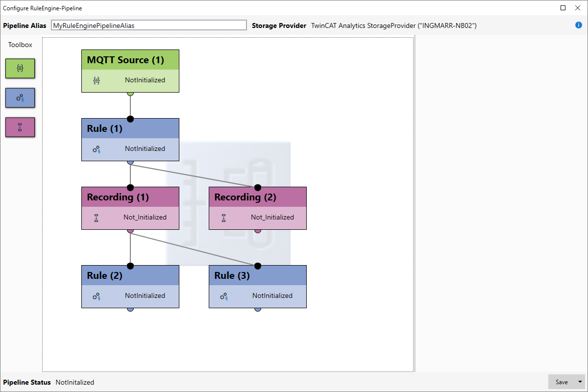
Task: Select the blue Rule toolbox item
Action: (x=20, y=98)
